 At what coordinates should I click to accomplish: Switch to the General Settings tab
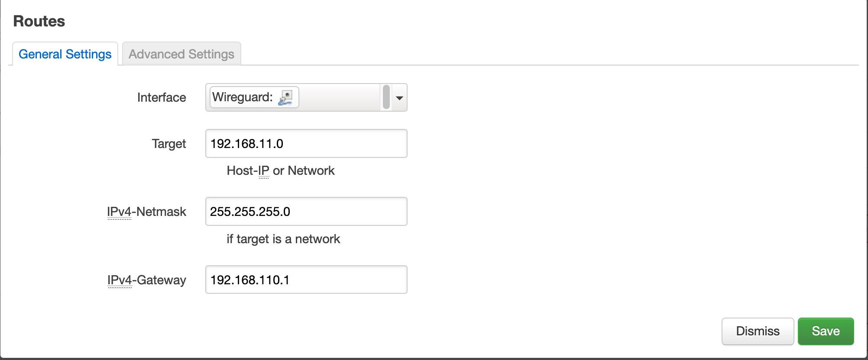65,54
